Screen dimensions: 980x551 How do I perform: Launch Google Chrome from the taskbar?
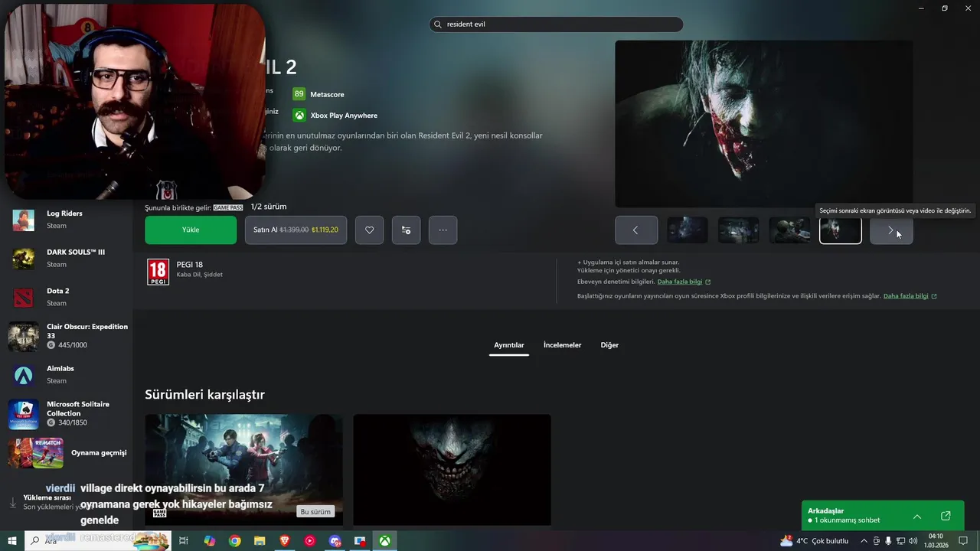234,541
